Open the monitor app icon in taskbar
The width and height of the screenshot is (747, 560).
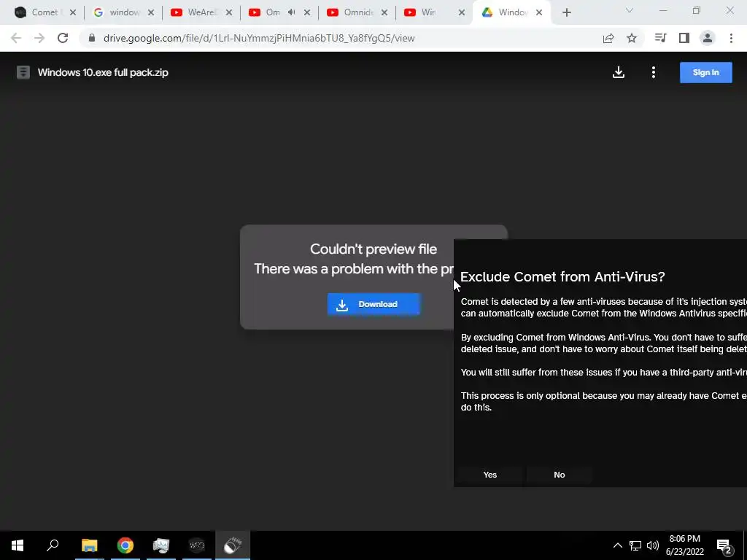161,545
